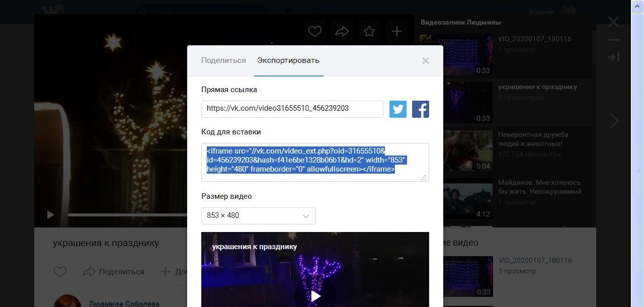The image size is (644, 307).
Task: Select the Экспортировать tab
Action: pos(288,60)
